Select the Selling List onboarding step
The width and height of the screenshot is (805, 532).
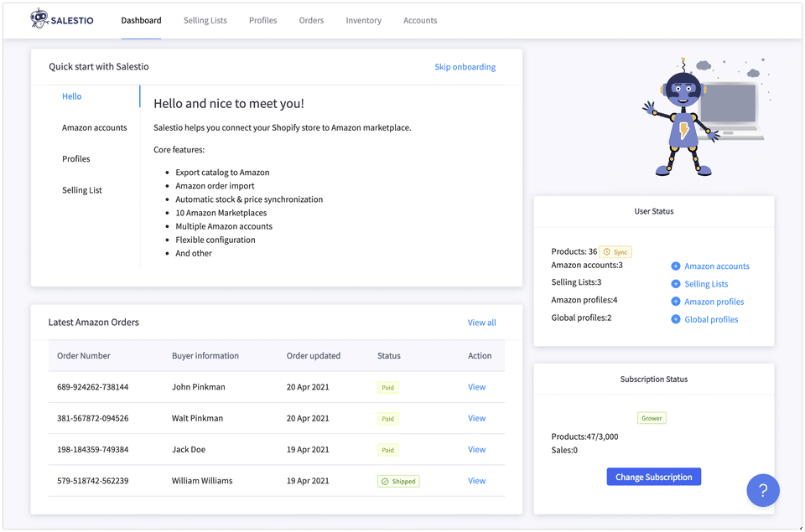82,190
